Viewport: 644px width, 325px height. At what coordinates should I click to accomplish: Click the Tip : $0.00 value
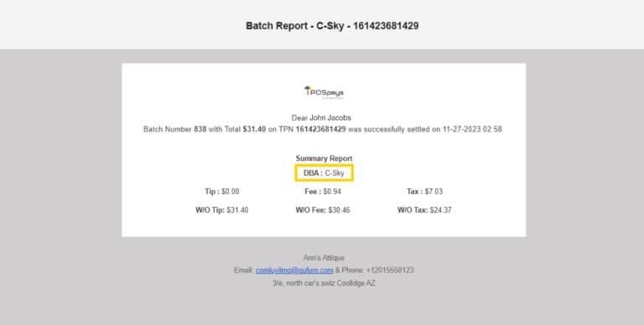[221, 192]
